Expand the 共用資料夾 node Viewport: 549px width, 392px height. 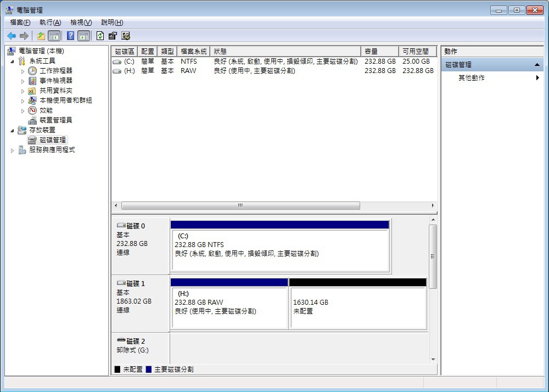click(23, 91)
